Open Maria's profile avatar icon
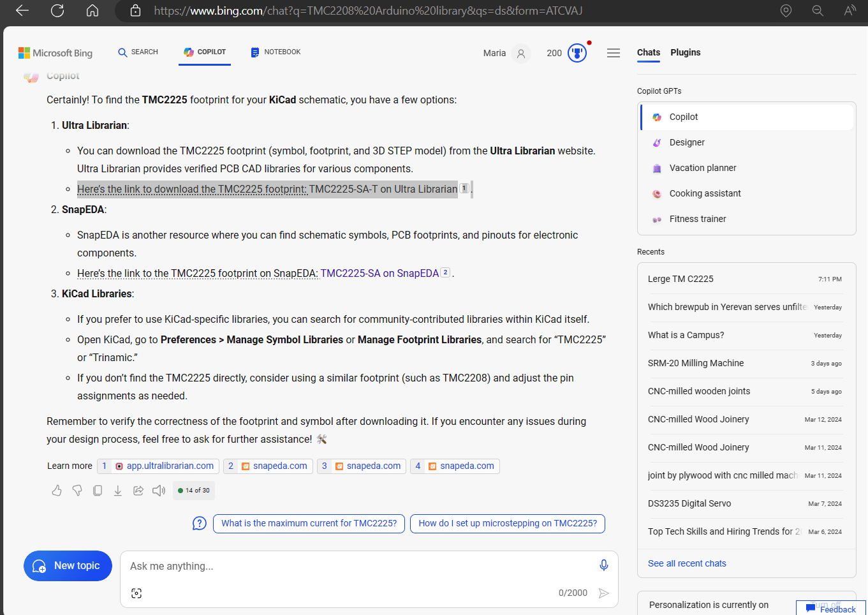The height and width of the screenshot is (615, 868). tap(521, 54)
